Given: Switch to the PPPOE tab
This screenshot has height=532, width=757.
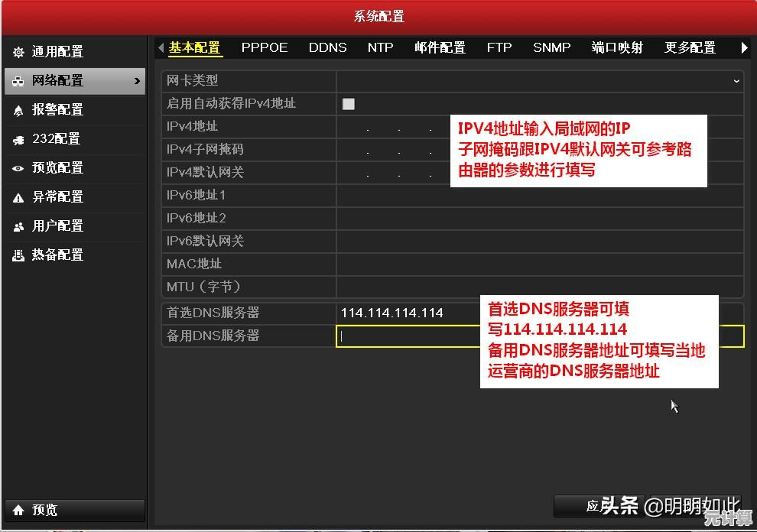Looking at the screenshot, I should click(x=265, y=47).
